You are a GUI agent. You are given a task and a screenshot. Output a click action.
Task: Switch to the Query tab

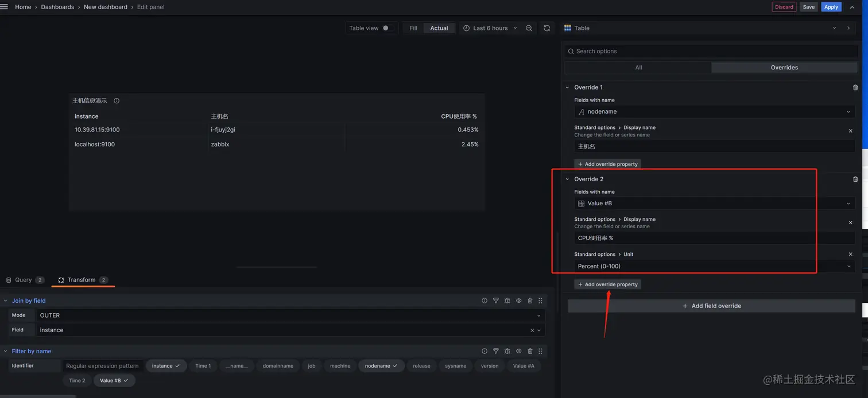(25, 280)
